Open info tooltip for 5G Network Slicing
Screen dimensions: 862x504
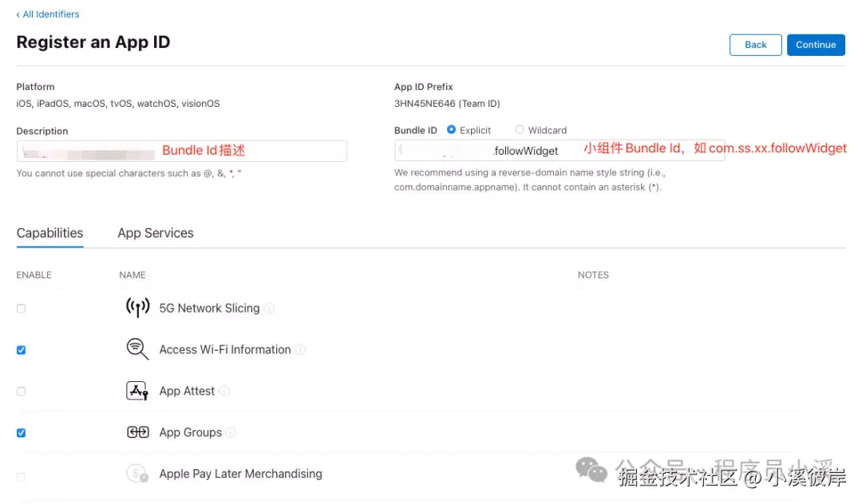point(270,309)
